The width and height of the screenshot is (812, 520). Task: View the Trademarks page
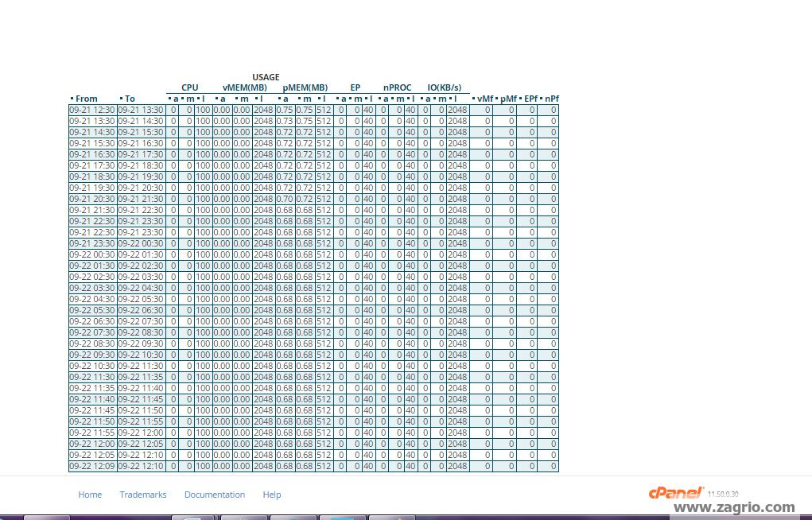143,494
